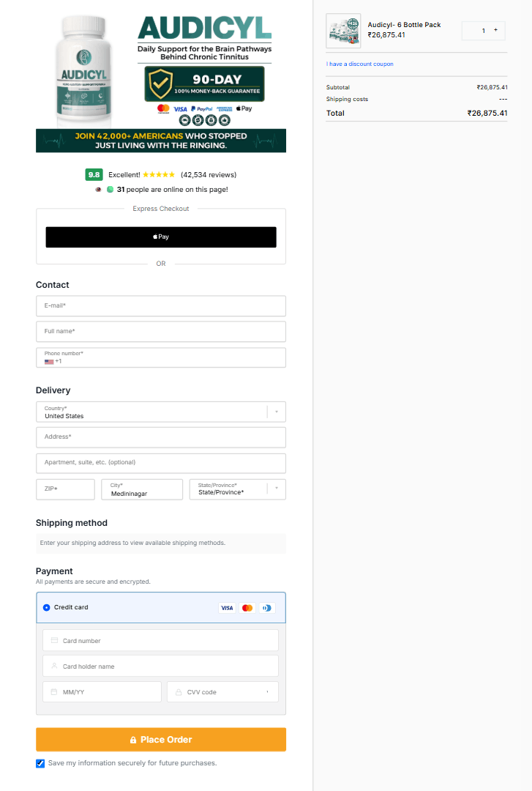This screenshot has height=791, width=532.
Task: Click the five yellow rating stars
Action: [x=159, y=174]
